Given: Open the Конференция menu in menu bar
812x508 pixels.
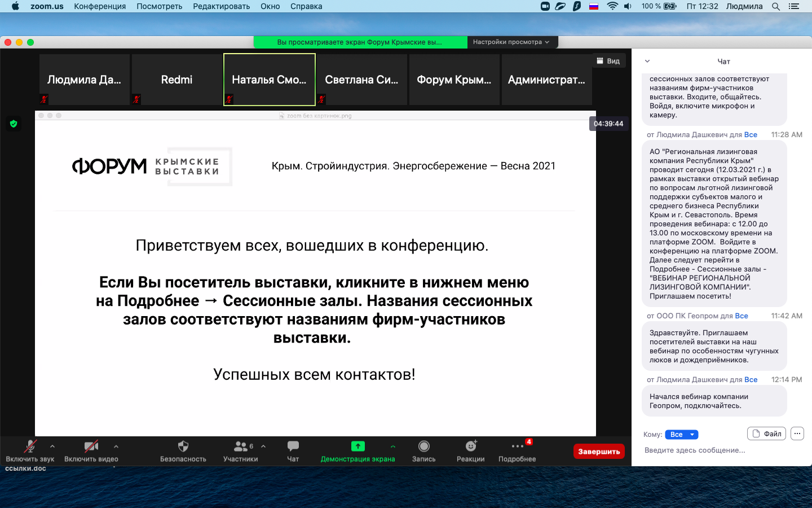Looking at the screenshot, I should (100, 6).
